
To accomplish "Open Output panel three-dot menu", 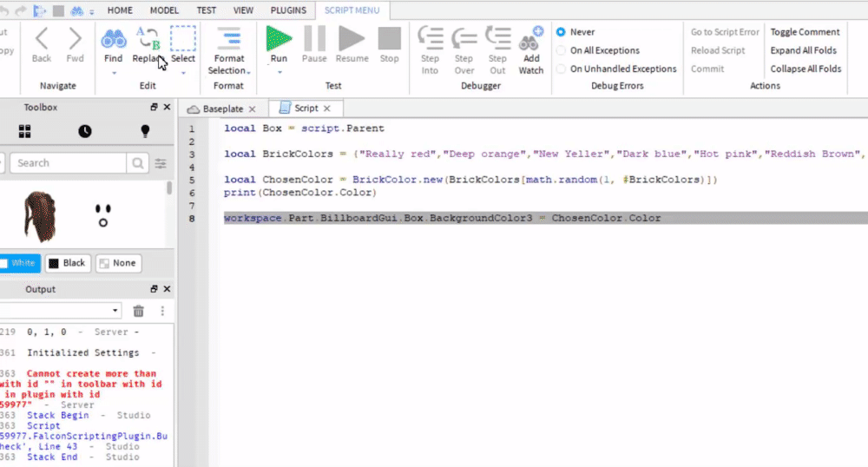I will (162, 311).
